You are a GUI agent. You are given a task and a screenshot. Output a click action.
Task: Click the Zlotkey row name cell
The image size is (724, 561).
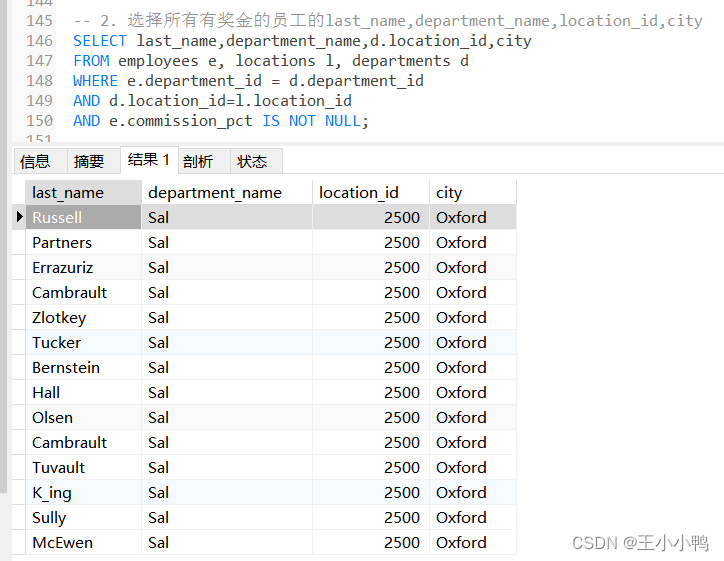click(83, 317)
